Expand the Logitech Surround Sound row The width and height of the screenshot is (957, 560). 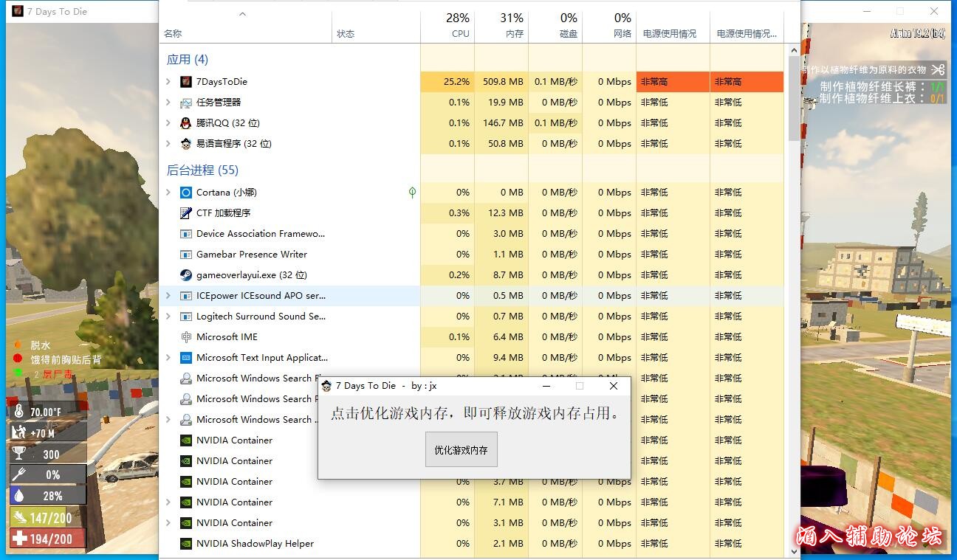click(x=168, y=317)
